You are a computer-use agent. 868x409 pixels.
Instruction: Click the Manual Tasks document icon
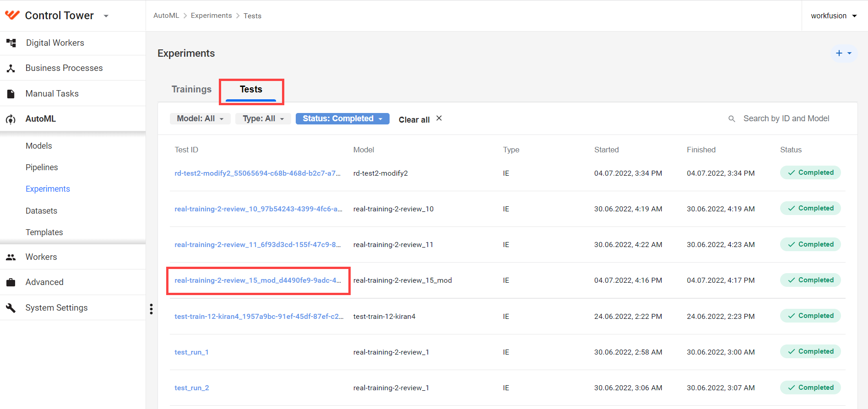click(x=11, y=94)
